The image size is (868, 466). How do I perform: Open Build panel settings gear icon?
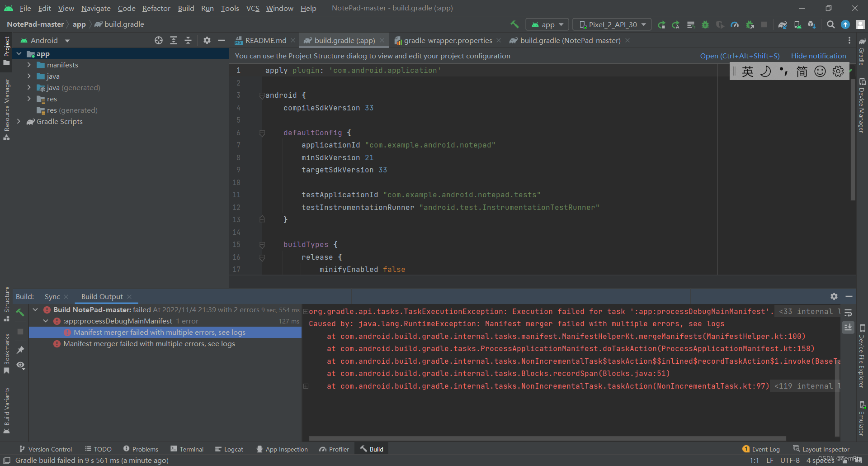(x=834, y=296)
